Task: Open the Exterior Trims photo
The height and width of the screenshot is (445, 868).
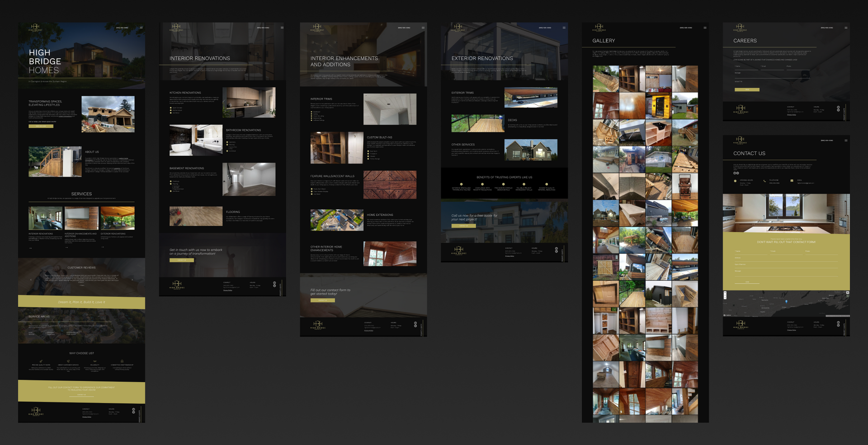Action: [531, 98]
